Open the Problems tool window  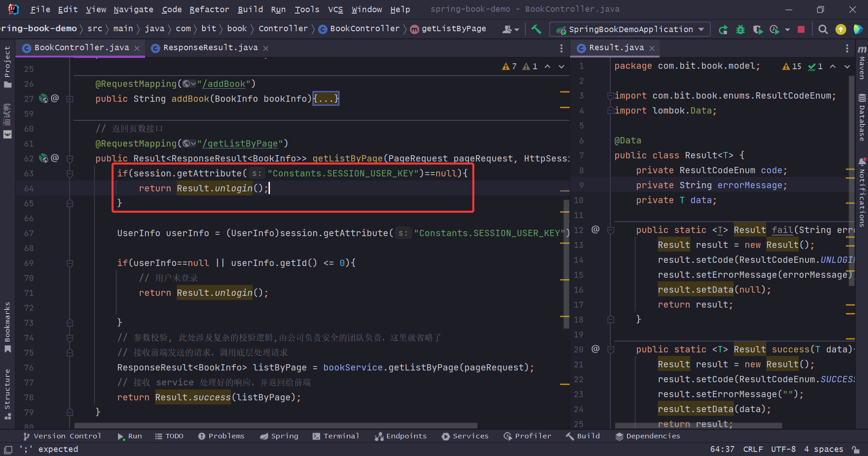tap(221, 436)
